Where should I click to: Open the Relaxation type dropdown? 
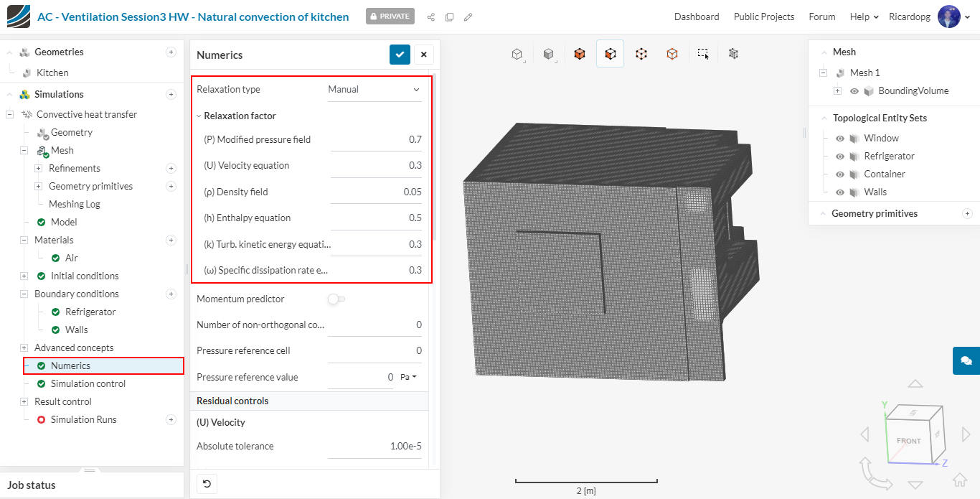(374, 90)
